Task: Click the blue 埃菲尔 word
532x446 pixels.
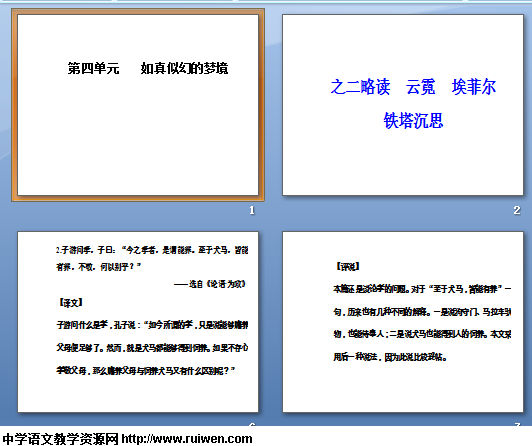Action: tap(474, 87)
